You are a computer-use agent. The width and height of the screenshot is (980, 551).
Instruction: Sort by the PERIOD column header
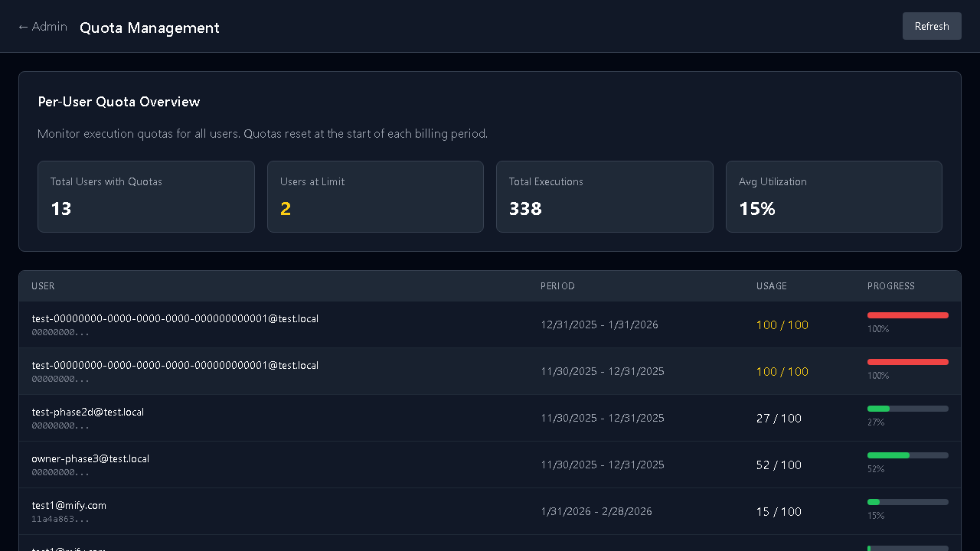pos(557,286)
